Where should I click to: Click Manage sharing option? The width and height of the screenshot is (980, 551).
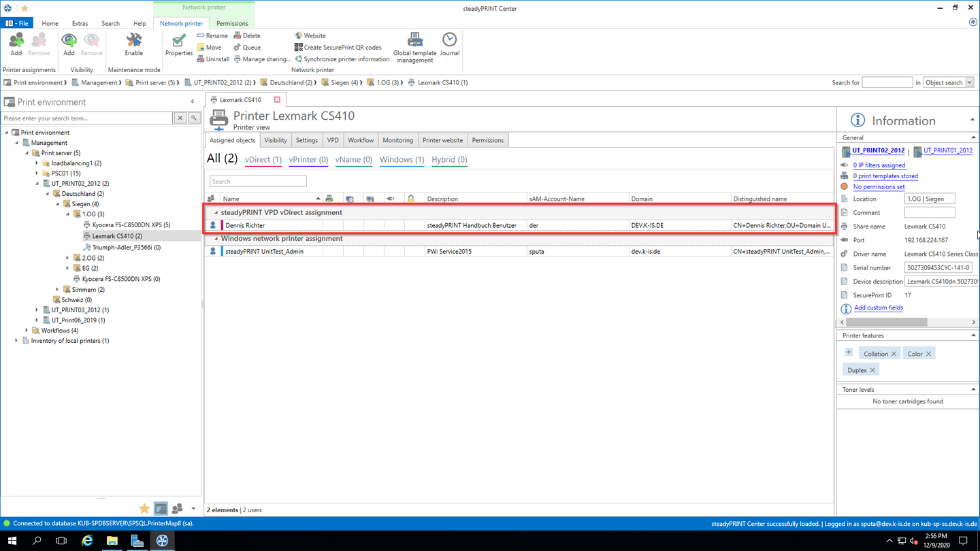tap(262, 59)
